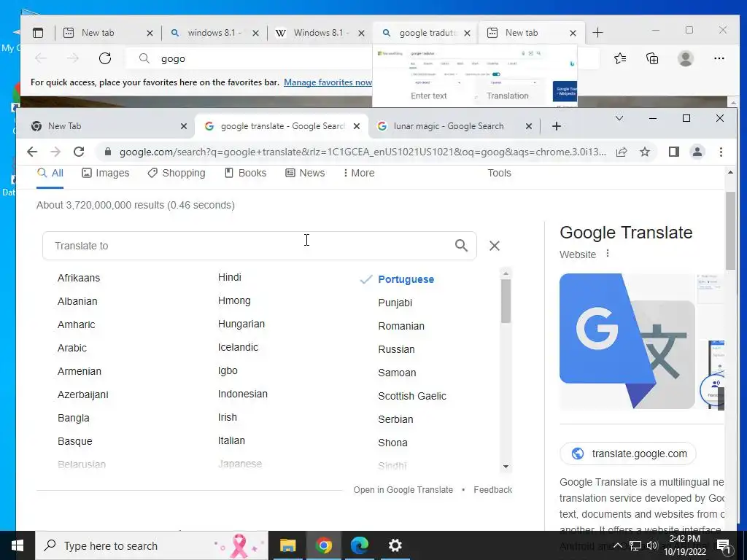747x560 pixels.
Task: Select the Images search tab
Action: point(105,173)
